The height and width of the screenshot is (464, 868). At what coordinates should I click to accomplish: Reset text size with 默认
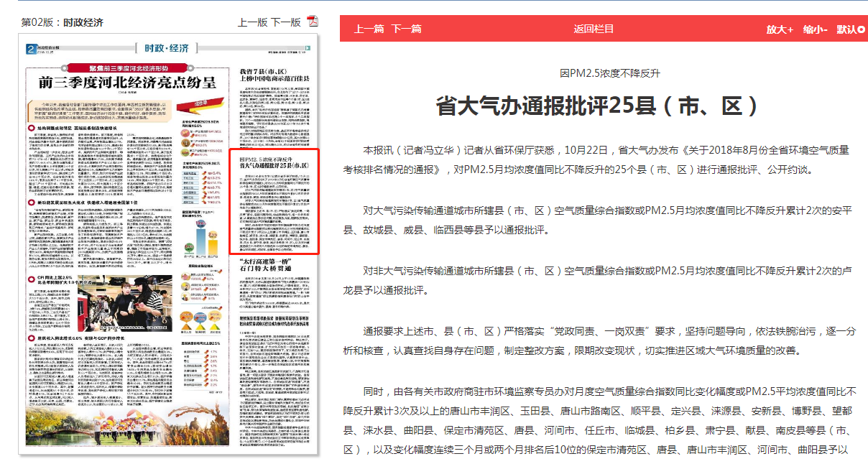846,29
